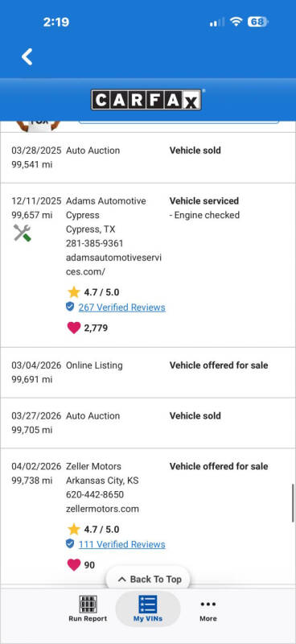Tap the heart icon beside 90
Image resolution: width=296 pixels, height=644 pixels.
[x=74, y=565]
